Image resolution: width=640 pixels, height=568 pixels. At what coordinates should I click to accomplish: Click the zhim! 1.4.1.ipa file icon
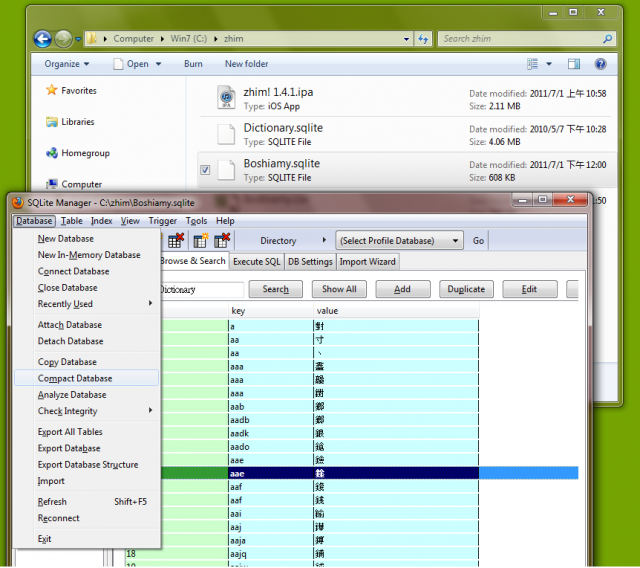pos(226,97)
